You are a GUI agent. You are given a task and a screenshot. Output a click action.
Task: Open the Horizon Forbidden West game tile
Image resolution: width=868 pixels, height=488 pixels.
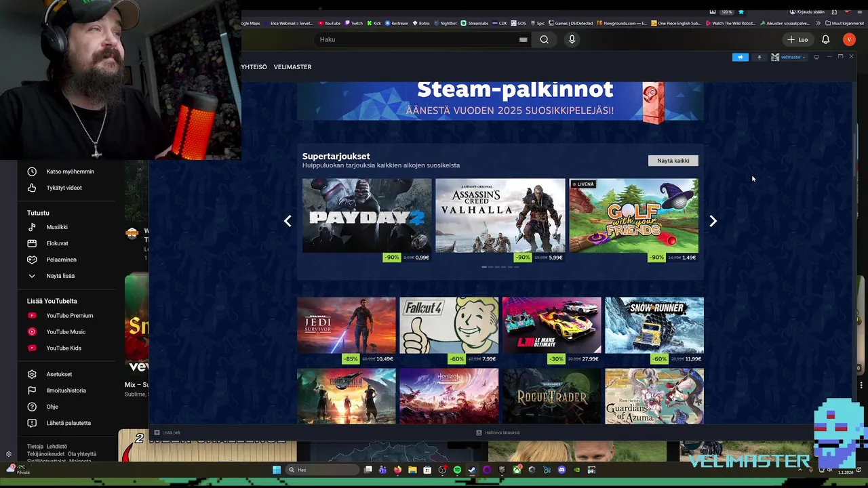(x=449, y=396)
